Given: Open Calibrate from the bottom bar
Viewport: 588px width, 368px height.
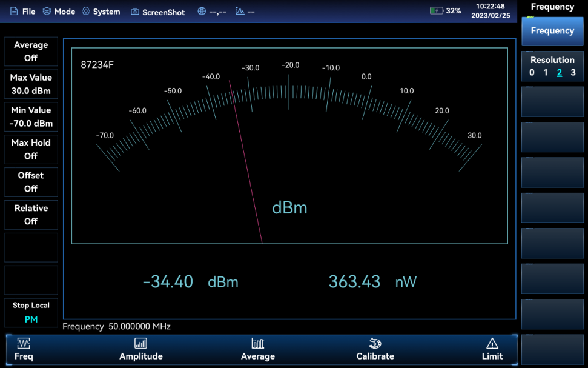Looking at the screenshot, I should coord(375,349).
